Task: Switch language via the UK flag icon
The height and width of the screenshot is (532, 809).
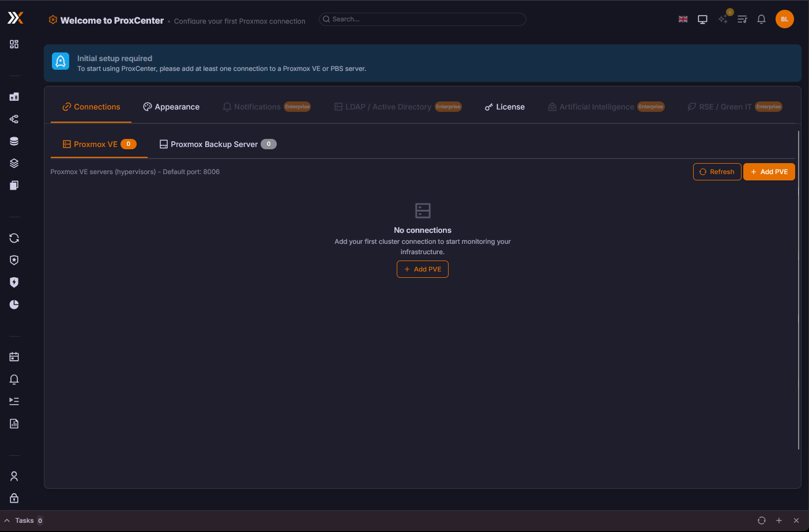Action: (x=683, y=18)
